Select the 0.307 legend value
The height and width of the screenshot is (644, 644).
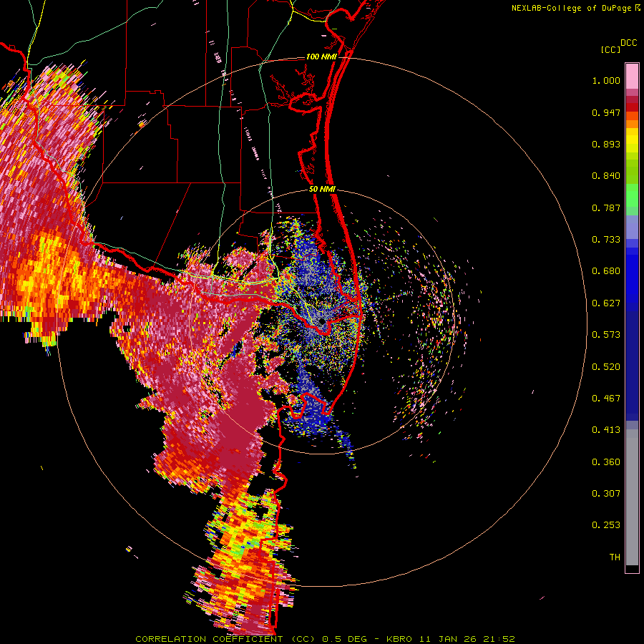click(606, 494)
